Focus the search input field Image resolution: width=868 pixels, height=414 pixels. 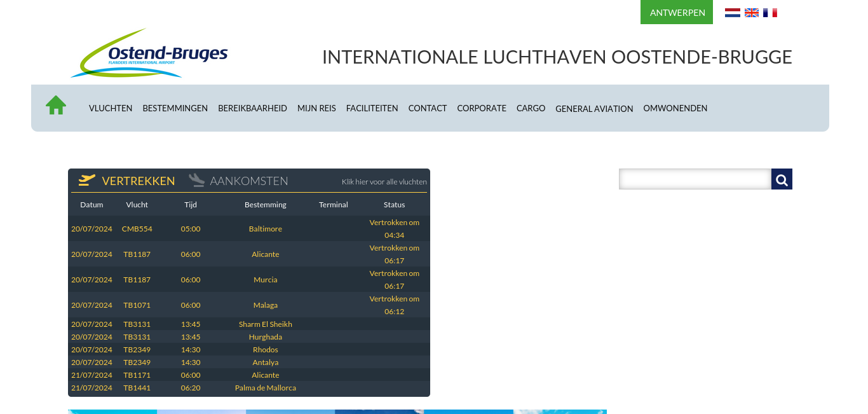(x=695, y=179)
